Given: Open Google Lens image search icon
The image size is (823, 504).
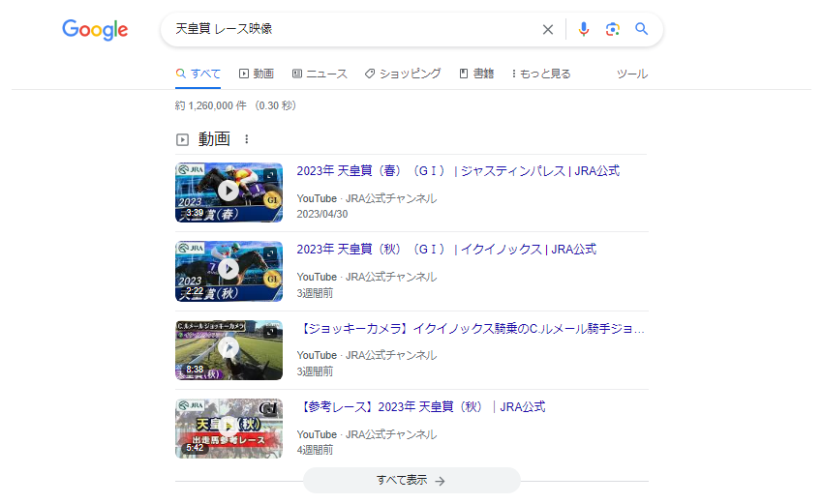Looking at the screenshot, I should point(612,29).
